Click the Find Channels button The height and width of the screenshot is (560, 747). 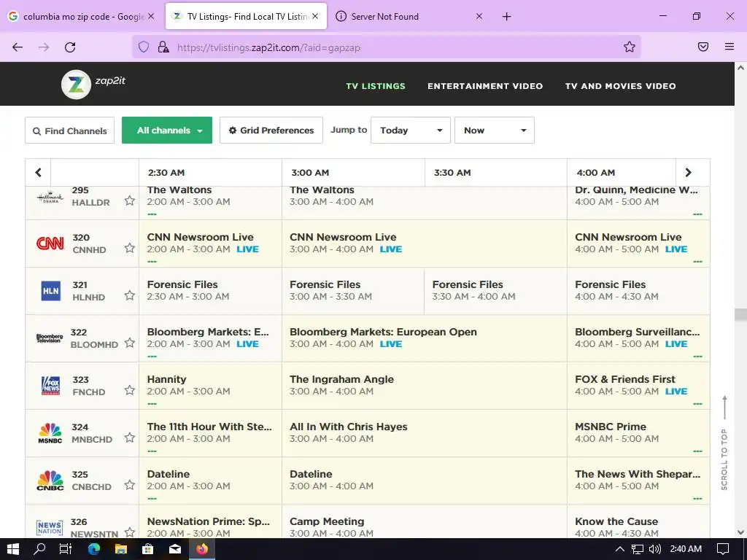69,130
